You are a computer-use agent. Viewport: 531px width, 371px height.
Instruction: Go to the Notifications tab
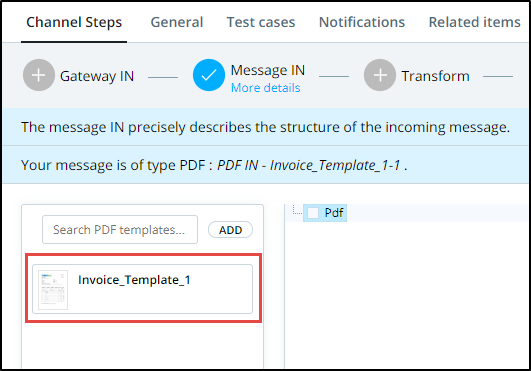coord(362,22)
